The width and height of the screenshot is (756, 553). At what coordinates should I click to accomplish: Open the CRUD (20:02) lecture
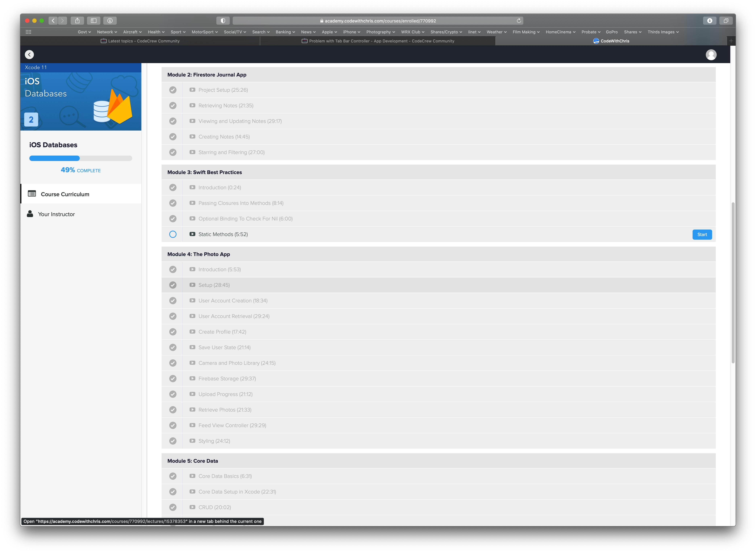[439, 507]
